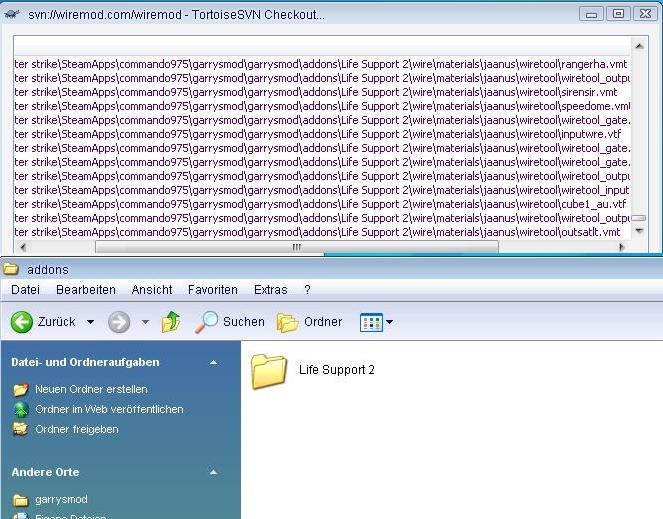Open the forward button history dropdown arrow
This screenshot has width=663, height=519.
click(145, 322)
